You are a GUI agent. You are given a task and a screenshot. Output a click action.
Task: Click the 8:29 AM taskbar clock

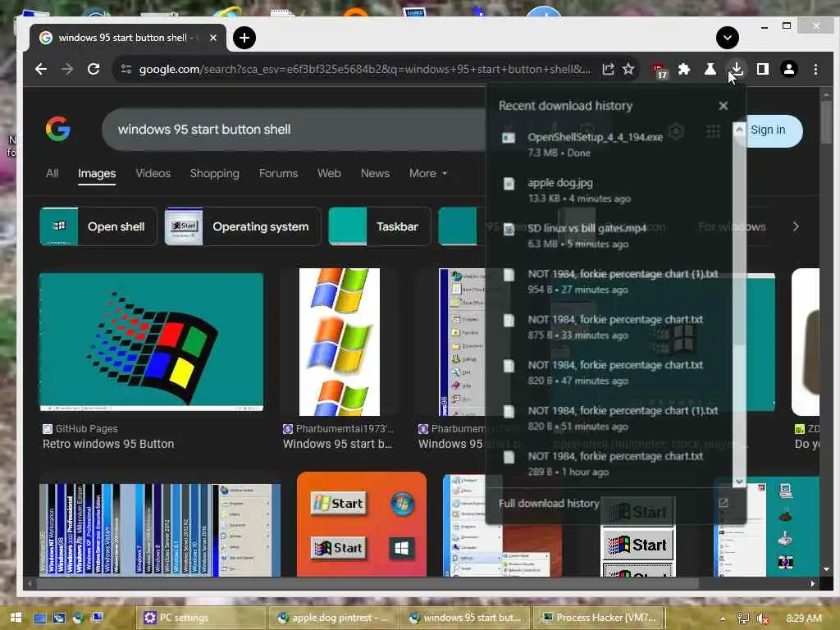click(804, 619)
